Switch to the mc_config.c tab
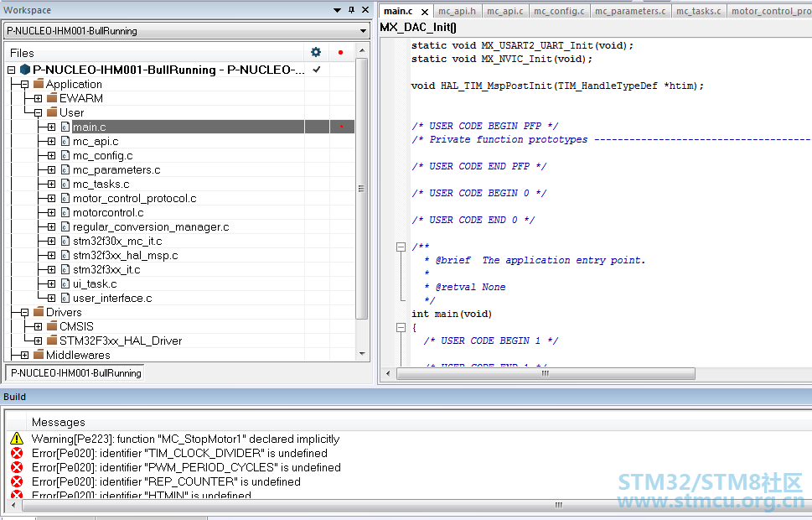 [559, 11]
